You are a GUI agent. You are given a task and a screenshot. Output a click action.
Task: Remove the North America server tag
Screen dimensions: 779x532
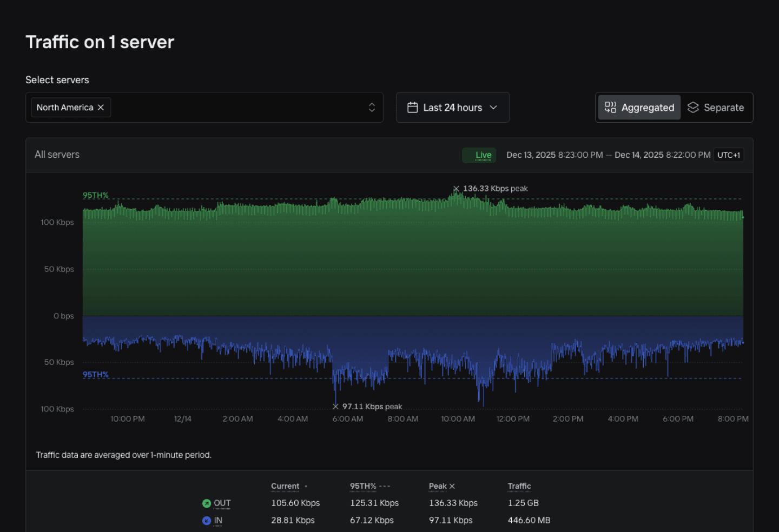(101, 108)
